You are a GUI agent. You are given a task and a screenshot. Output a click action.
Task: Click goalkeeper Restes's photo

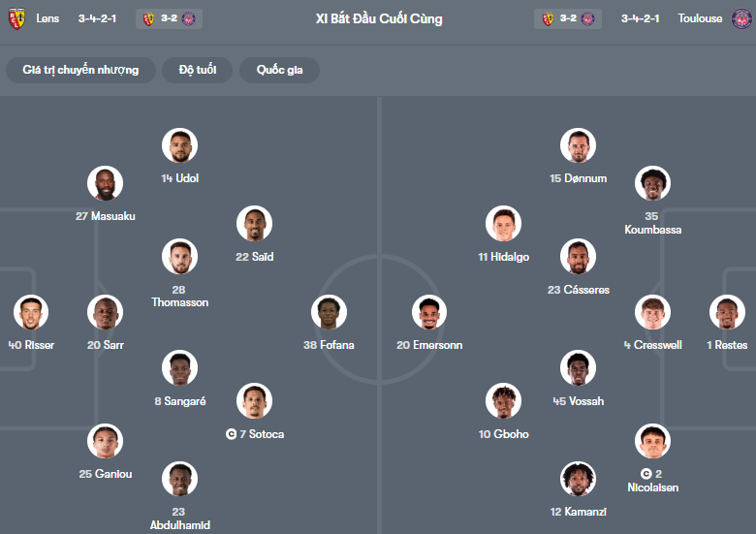pos(727,313)
